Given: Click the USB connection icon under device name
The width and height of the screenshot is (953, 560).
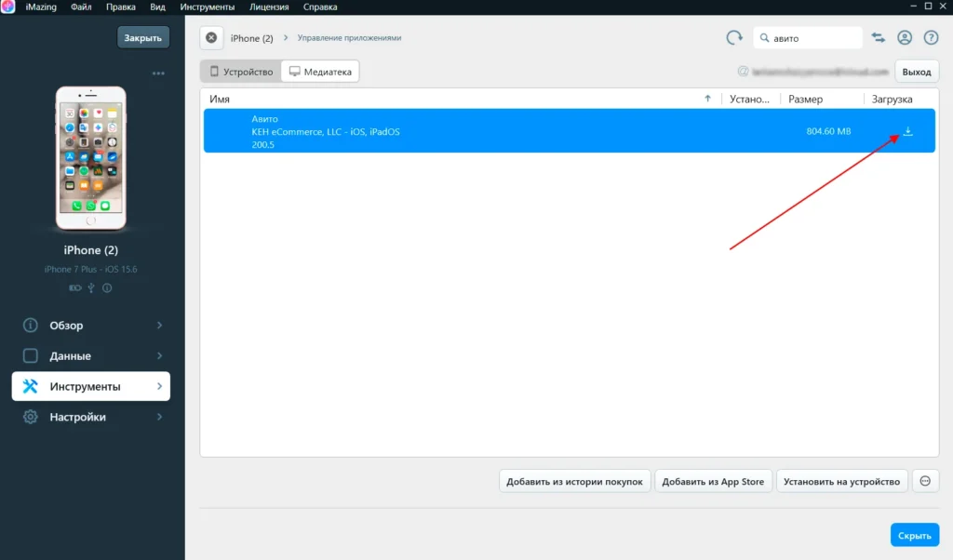Looking at the screenshot, I should 90,287.
